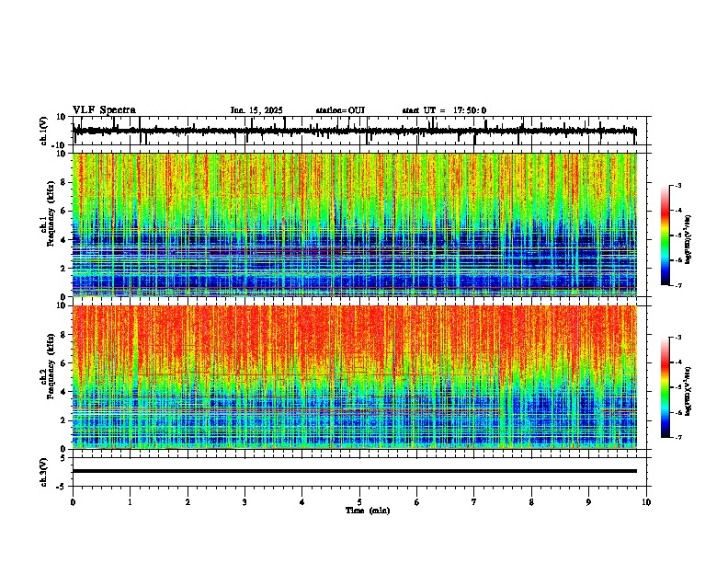Click the "station=OUI" header text
This screenshot has width=728, height=563.
pyautogui.click(x=340, y=110)
